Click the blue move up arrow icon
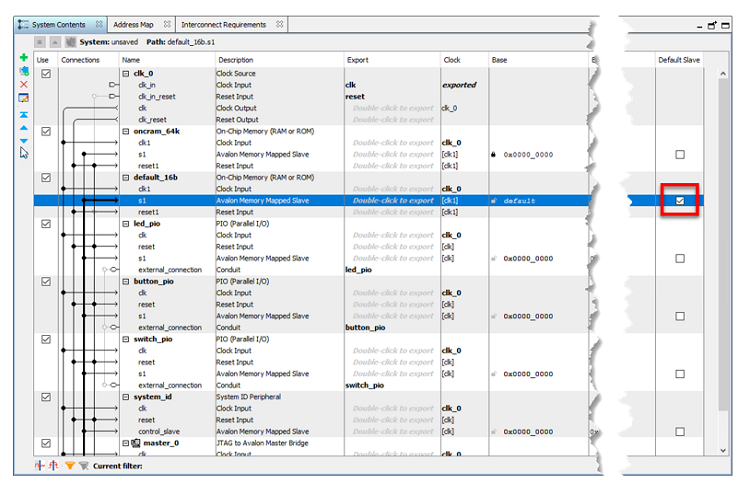Screen dimensions: 750x495 (23, 128)
